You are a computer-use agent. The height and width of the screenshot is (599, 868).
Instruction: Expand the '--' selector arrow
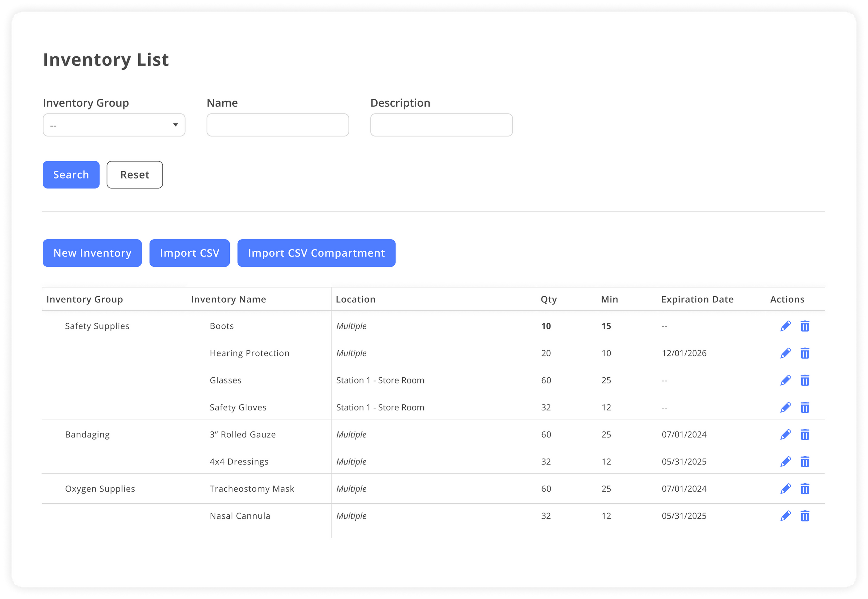tap(176, 124)
